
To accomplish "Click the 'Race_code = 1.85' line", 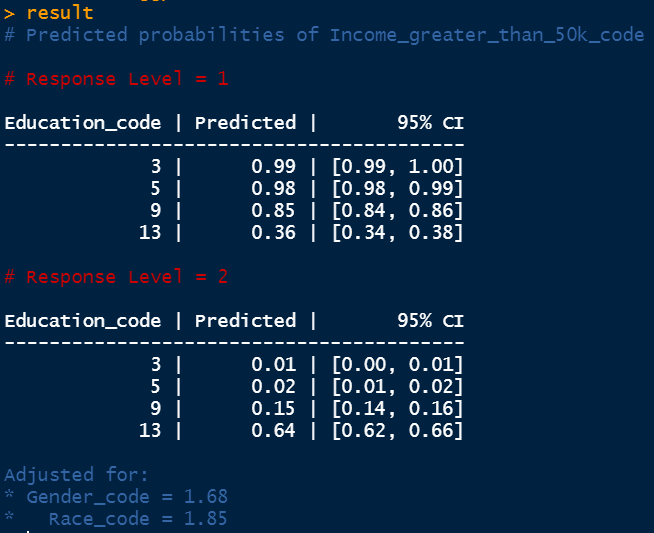I will [x=138, y=519].
